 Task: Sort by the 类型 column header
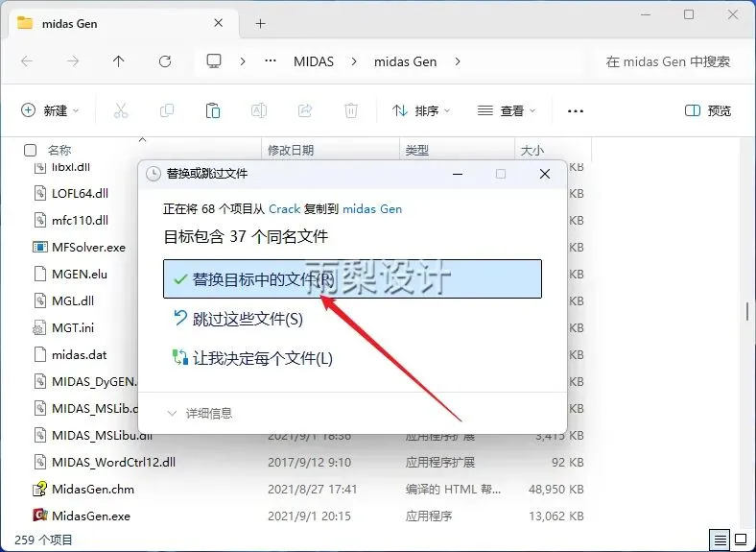(x=417, y=151)
